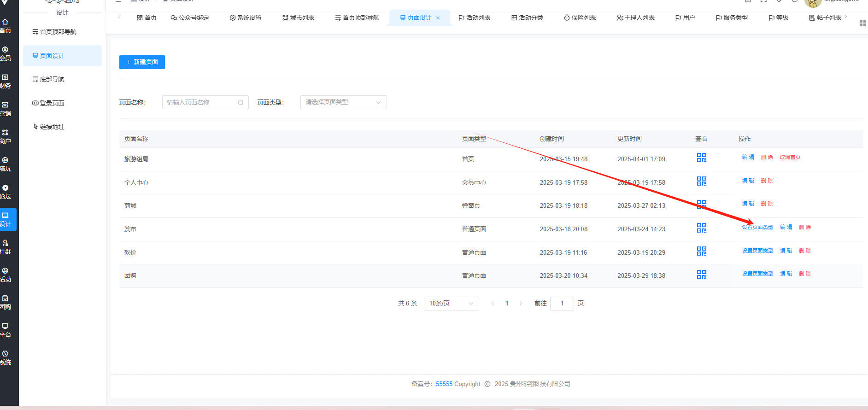
Task: Select 底部导航 in design menu
Action: 52,80
